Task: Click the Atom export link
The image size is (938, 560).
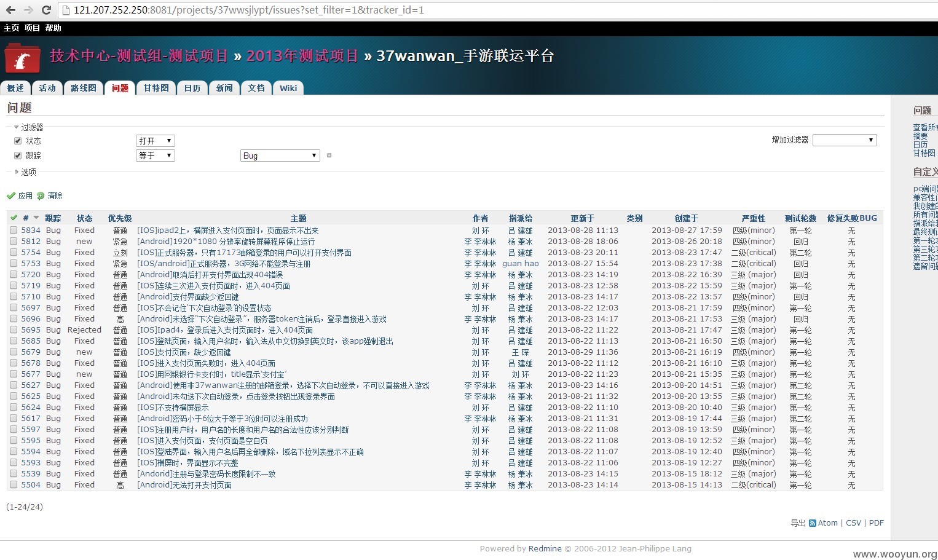Action: 827,523
